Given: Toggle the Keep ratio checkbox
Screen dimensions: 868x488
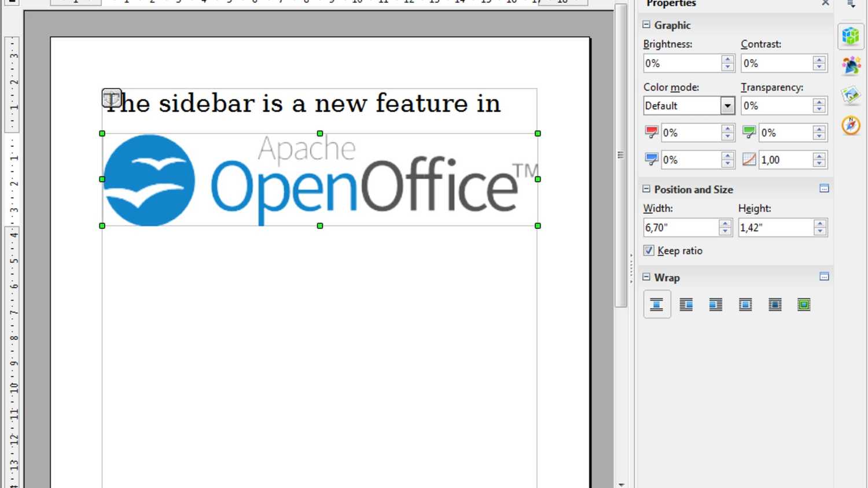Looking at the screenshot, I should coord(649,250).
